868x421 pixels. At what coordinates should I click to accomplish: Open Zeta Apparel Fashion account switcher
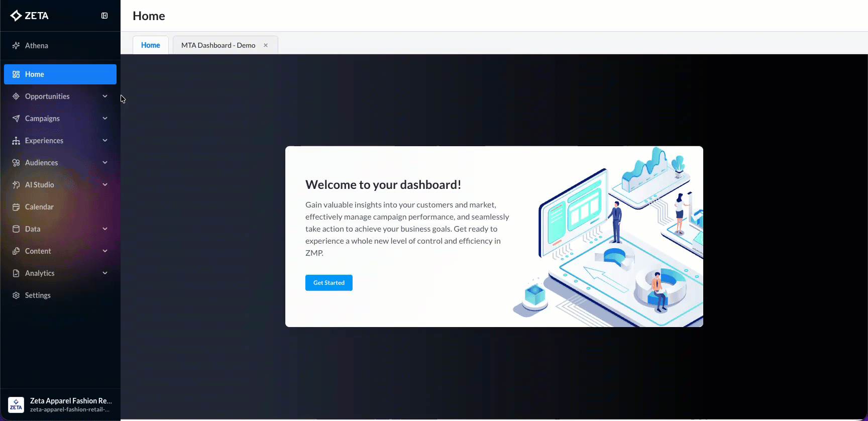pos(60,404)
